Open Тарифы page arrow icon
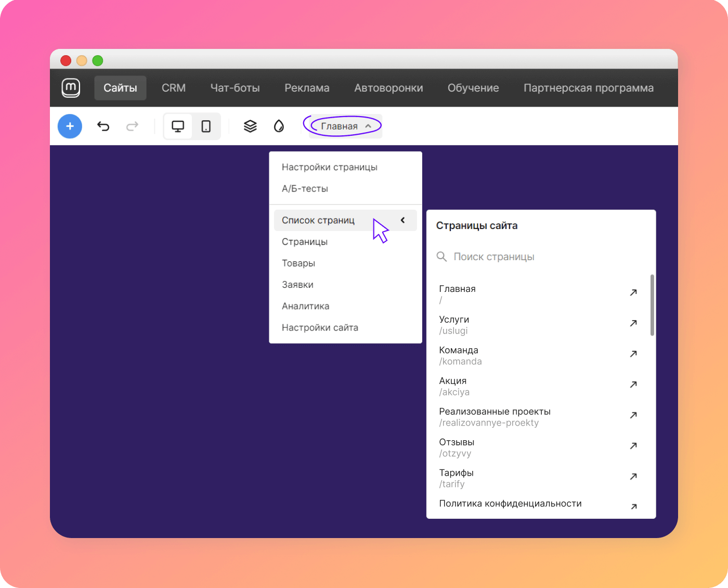The width and height of the screenshot is (728, 588). pos(633,477)
